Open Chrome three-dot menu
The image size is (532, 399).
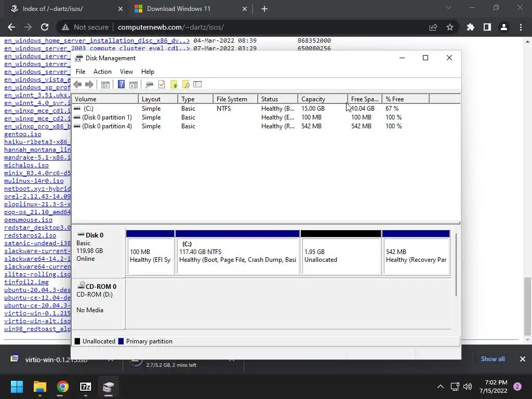click(521, 27)
